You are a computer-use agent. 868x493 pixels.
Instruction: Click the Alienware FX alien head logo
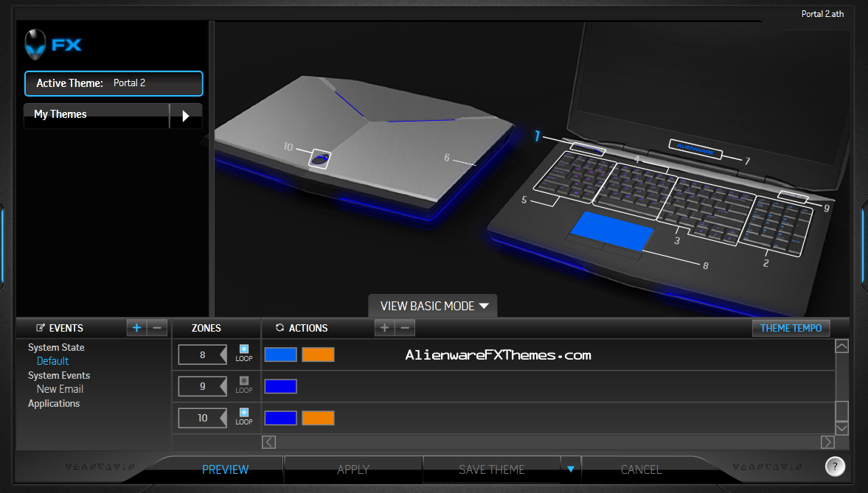point(35,44)
